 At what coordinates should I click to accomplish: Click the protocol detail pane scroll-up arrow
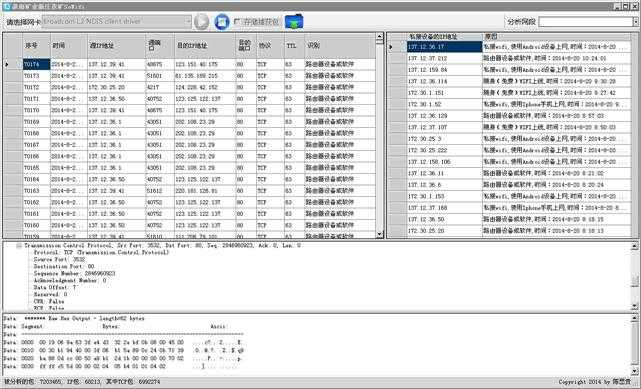click(x=634, y=246)
